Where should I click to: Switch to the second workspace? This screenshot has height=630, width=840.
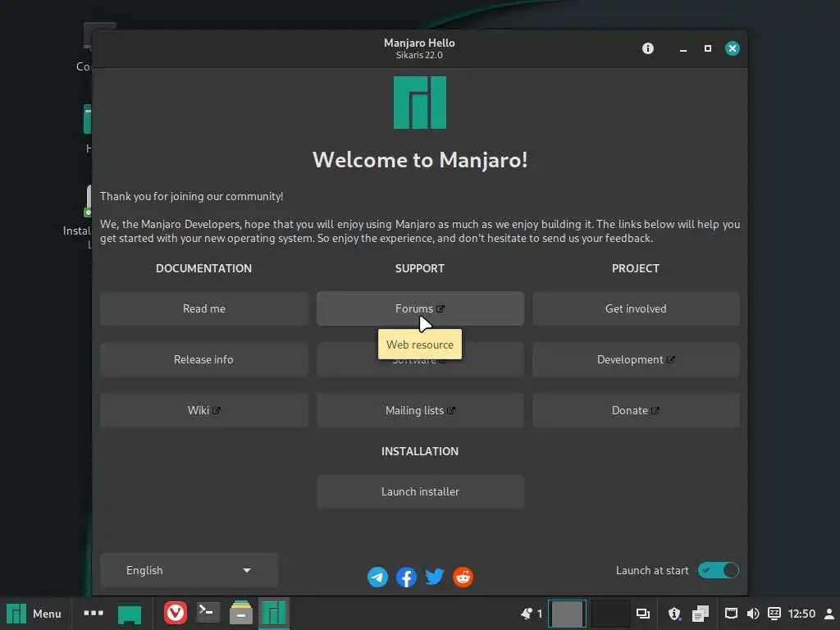pos(609,614)
